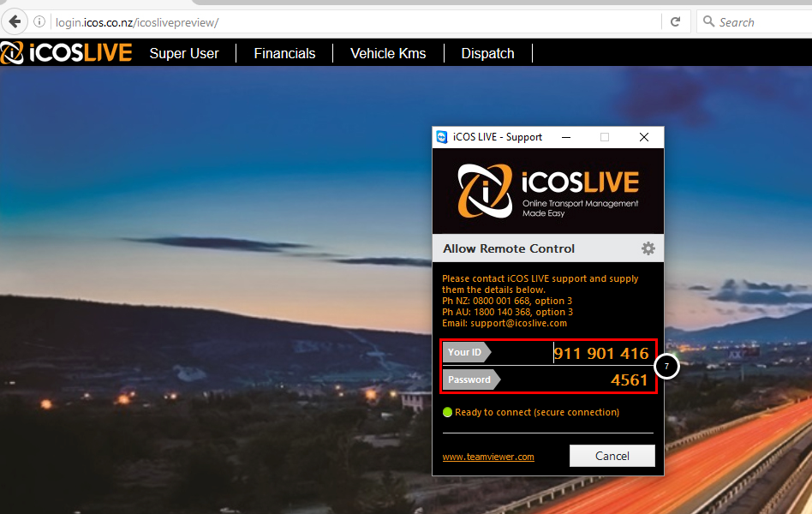Click the Cancel button in support window

(612, 456)
